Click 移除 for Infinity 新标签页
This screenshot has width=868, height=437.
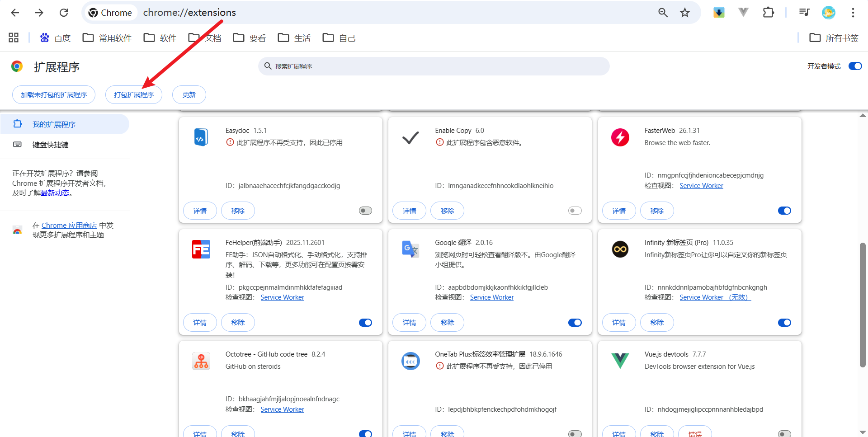[x=657, y=323]
